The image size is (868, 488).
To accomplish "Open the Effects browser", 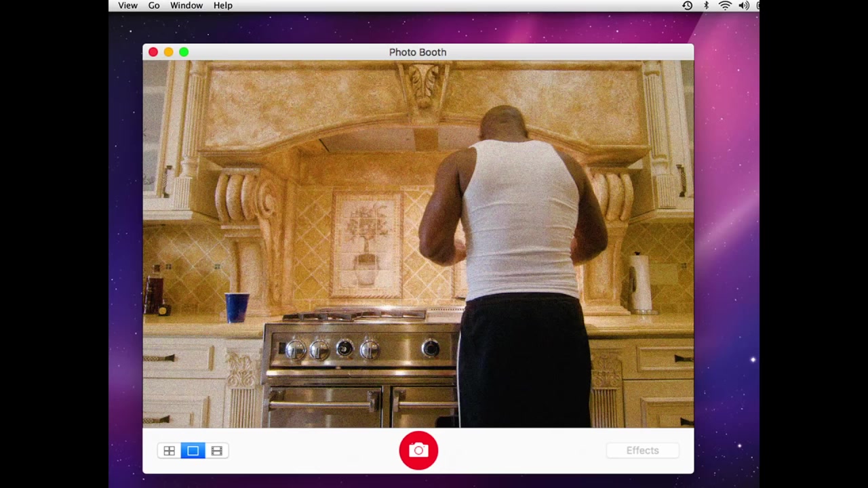I will click(642, 451).
